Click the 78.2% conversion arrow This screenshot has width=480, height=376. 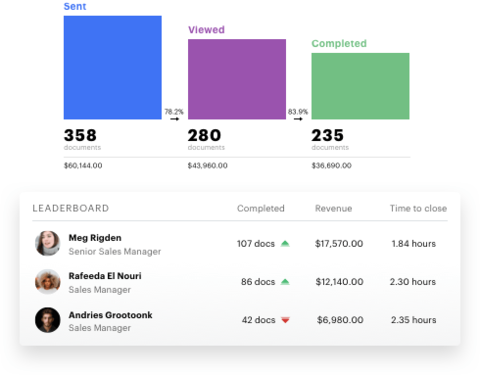(x=175, y=119)
